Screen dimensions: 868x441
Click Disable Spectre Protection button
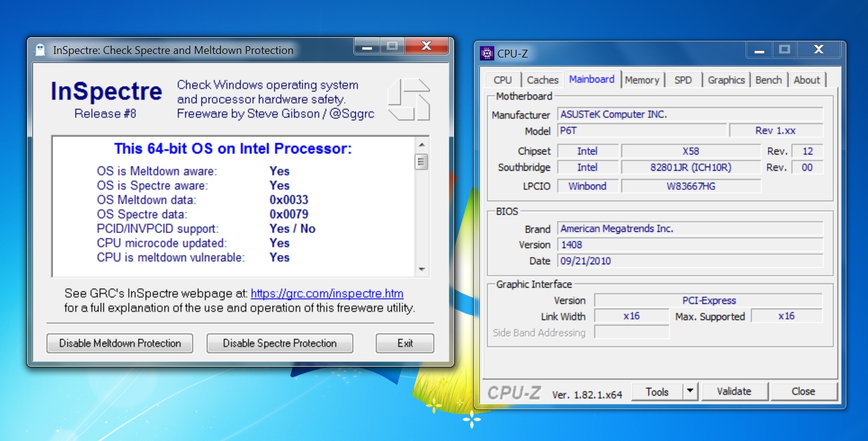point(280,343)
